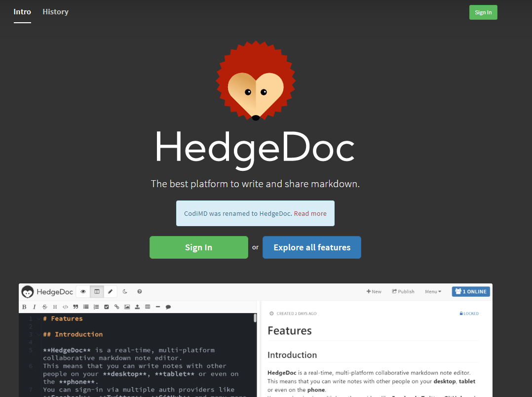Open the Explore all features page
Screen dimensions: 532x397
pos(311,247)
